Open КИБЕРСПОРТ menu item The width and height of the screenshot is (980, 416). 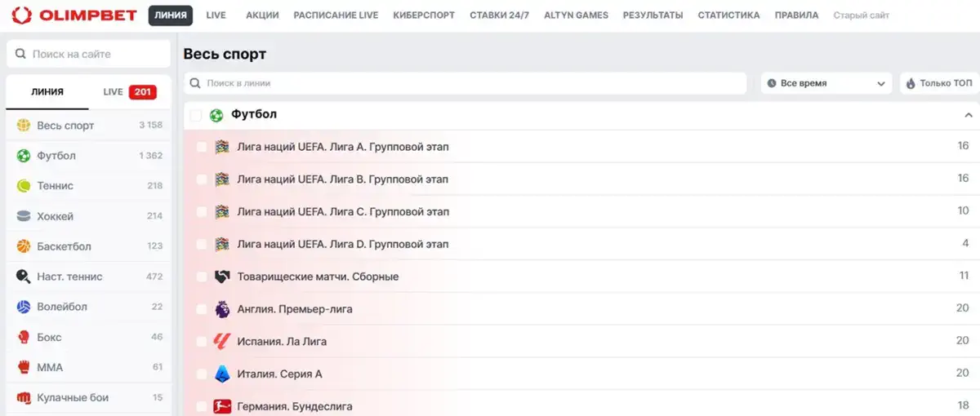(x=424, y=15)
